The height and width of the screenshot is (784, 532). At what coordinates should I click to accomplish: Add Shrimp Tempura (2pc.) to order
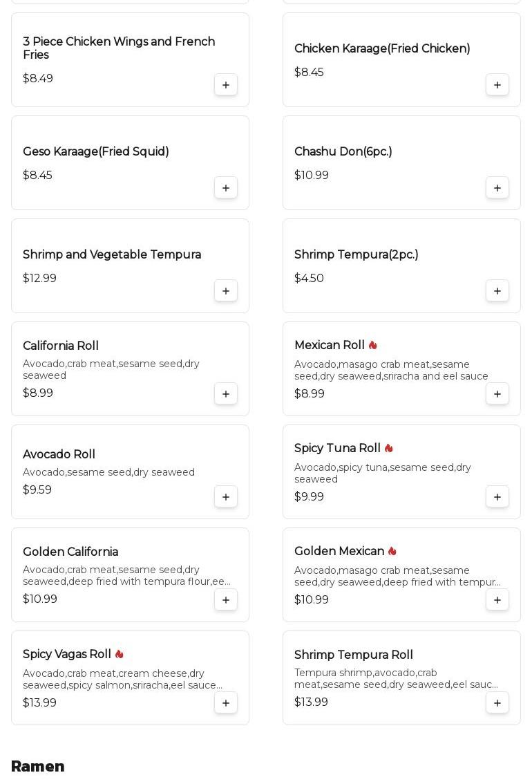tap(497, 291)
